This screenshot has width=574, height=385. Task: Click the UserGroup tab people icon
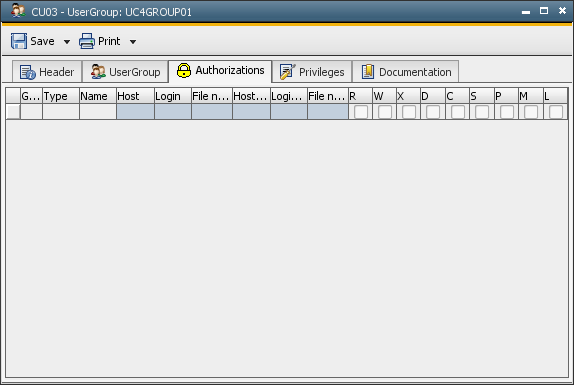coord(98,72)
